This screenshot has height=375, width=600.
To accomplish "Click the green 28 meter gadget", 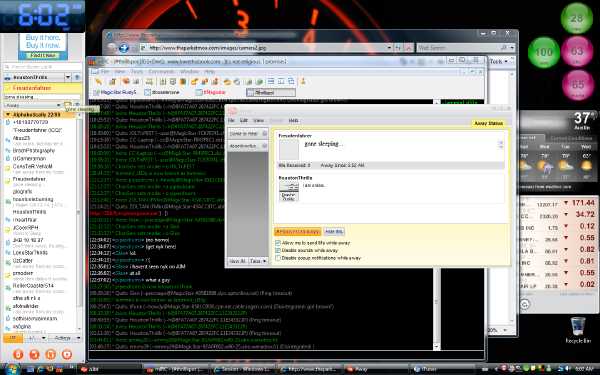I will pos(577,18).
